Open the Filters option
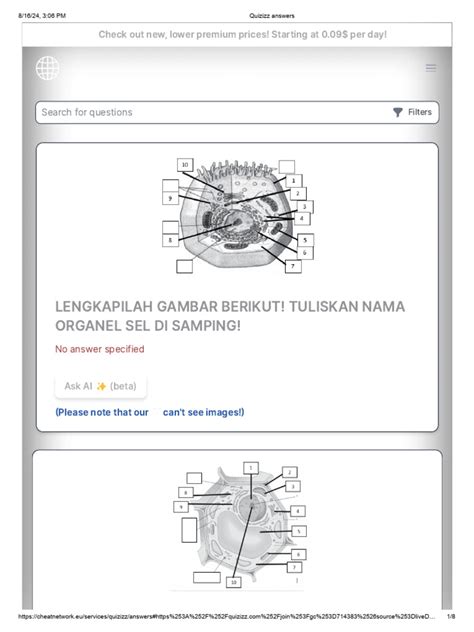Viewport: 474px width, 632px height. point(412,112)
